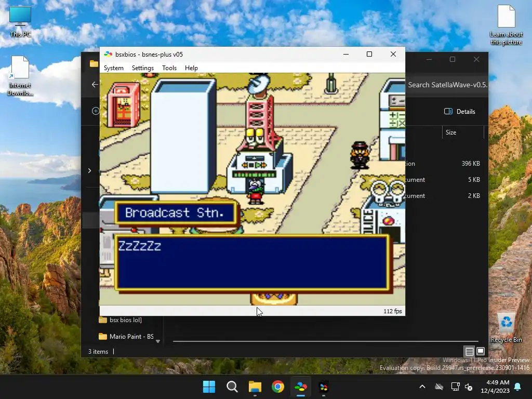Image resolution: width=532 pixels, height=399 pixels.
Task: Maximize the File Explorer window
Action: tap(453, 59)
